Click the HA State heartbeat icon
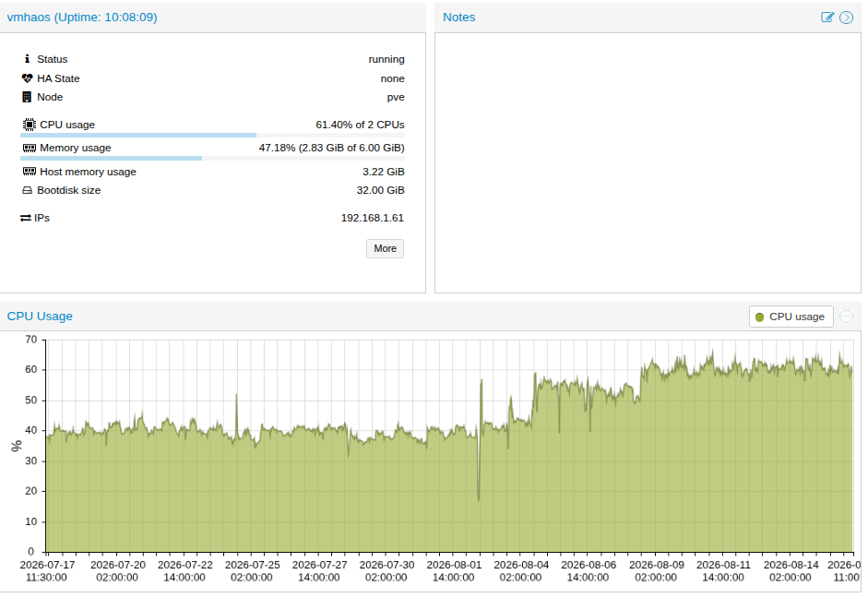Image resolution: width=868 pixels, height=598 pixels. click(27, 78)
